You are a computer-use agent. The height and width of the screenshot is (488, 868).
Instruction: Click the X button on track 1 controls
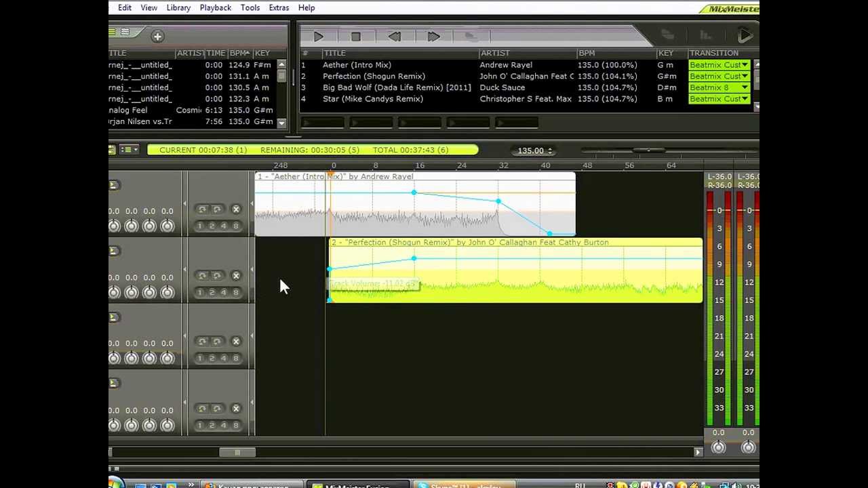tap(236, 210)
